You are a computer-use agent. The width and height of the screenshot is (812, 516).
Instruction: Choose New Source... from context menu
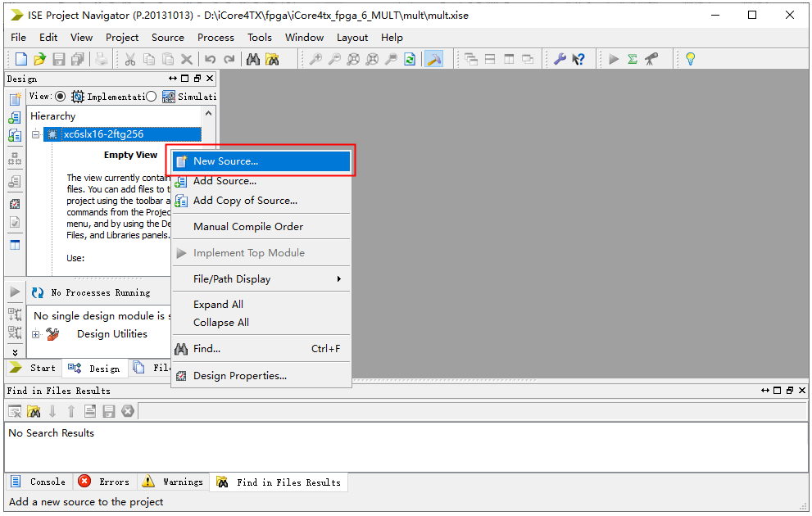pyautogui.click(x=261, y=161)
